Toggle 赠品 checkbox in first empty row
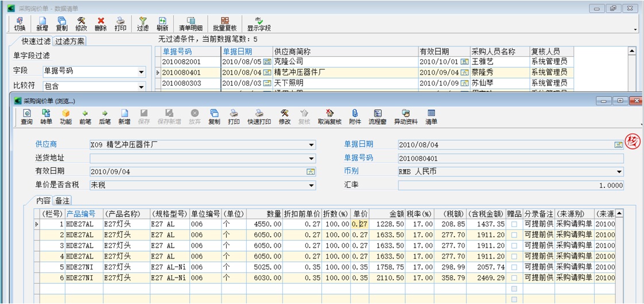The height and width of the screenshot is (304, 644). pyautogui.click(x=514, y=289)
